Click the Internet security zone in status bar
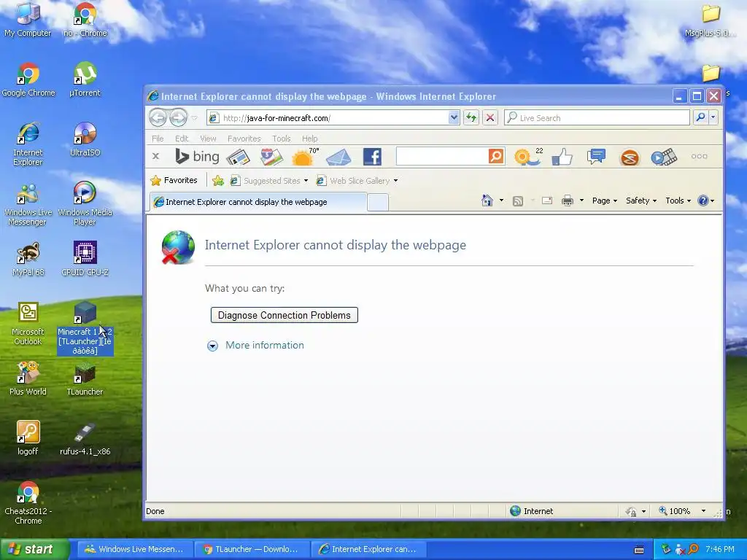Viewport: 747px width, 560px height. point(531,511)
